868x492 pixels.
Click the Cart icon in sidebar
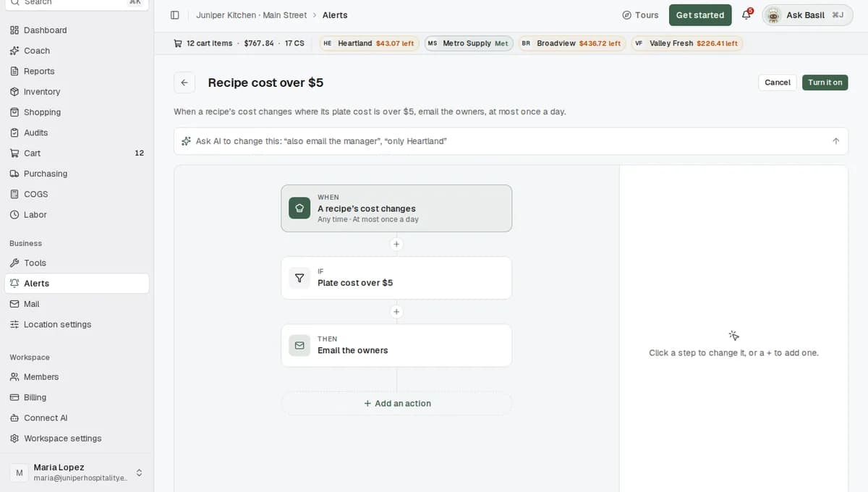click(x=14, y=153)
